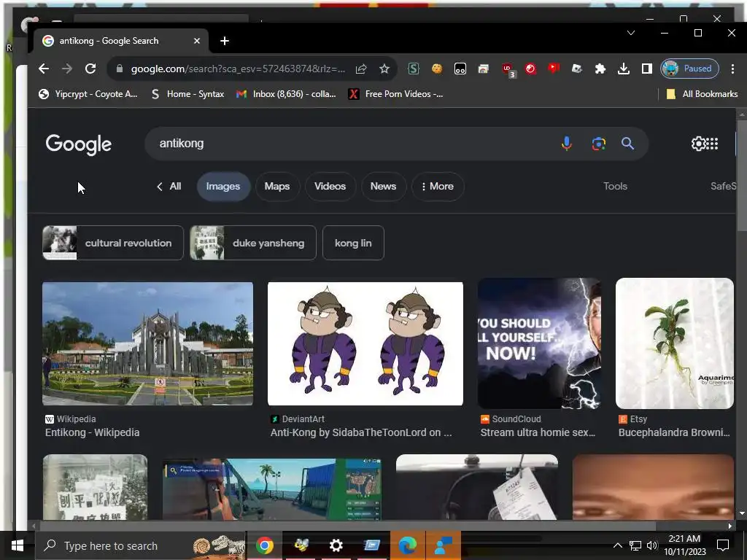747x560 pixels.
Task: Open Windows Start menu
Action: pyautogui.click(x=18, y=545)
